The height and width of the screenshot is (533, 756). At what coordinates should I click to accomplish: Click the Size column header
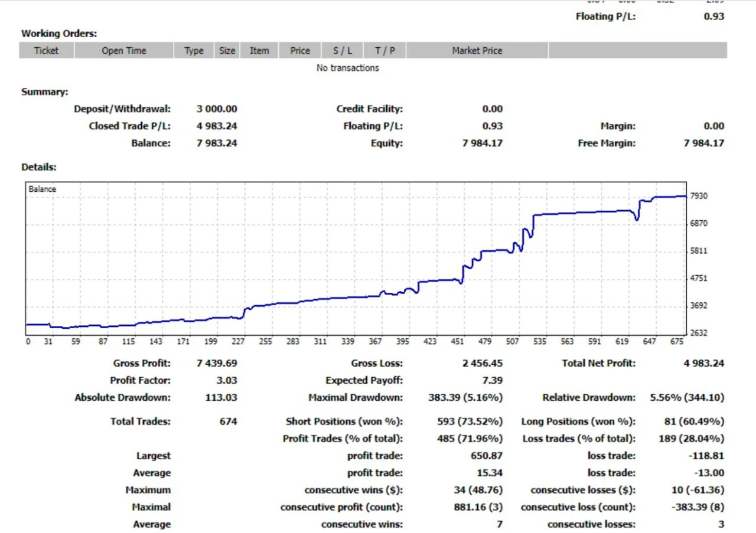pyautogui.click(x=227, y=51)
